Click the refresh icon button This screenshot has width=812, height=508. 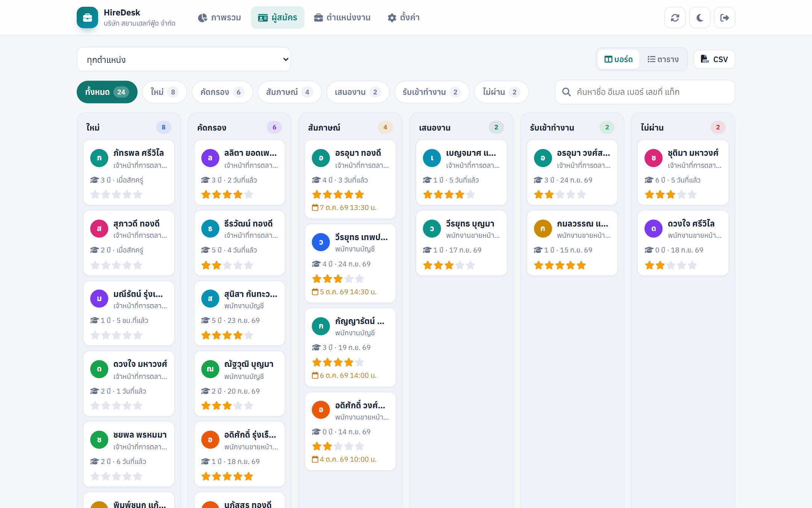click(675, 18)
